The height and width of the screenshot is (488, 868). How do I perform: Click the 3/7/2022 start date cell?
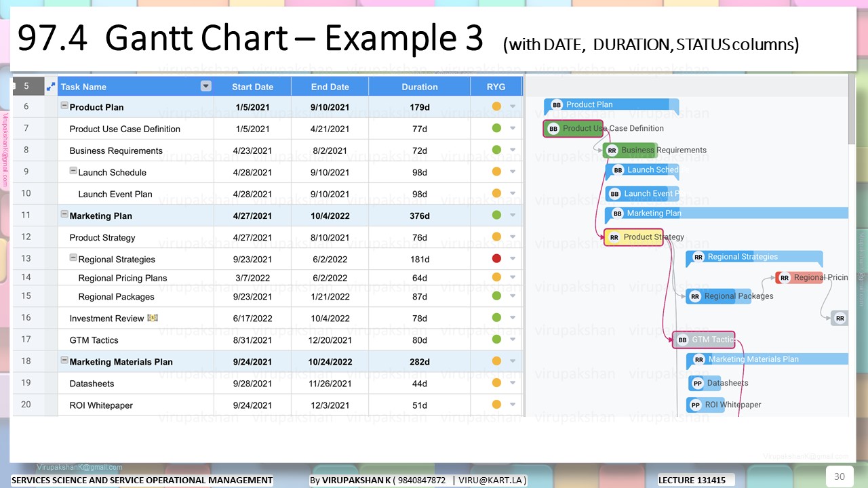[x=253, y=278]
